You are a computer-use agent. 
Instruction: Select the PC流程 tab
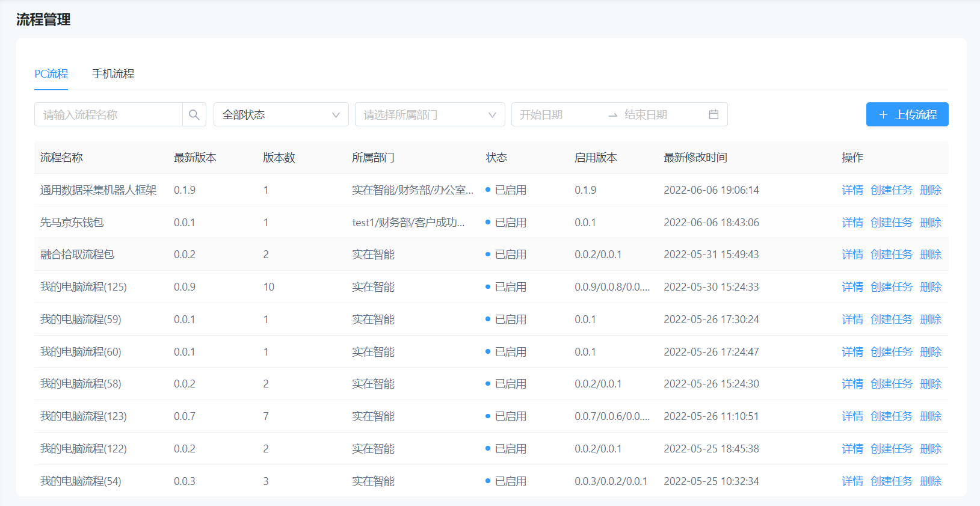(51, 74)
